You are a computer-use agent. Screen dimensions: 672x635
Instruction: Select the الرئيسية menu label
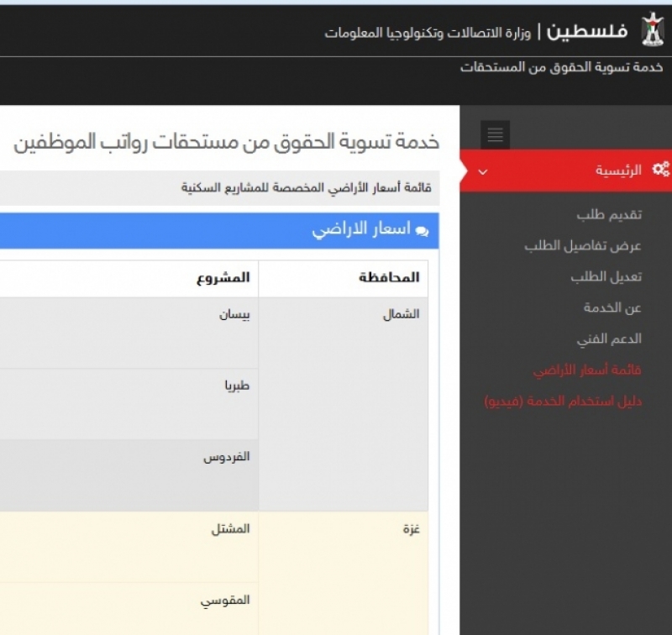[618, 171]
